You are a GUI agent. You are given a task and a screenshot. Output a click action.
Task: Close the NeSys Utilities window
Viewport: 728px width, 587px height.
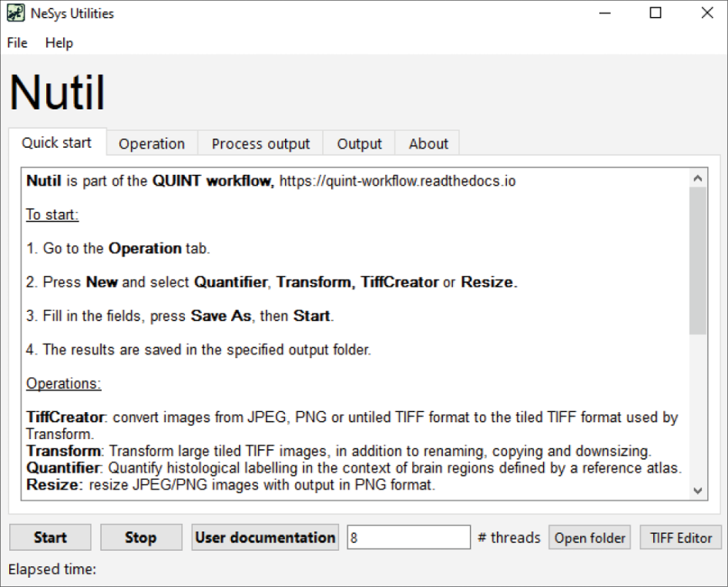(706, 13)
